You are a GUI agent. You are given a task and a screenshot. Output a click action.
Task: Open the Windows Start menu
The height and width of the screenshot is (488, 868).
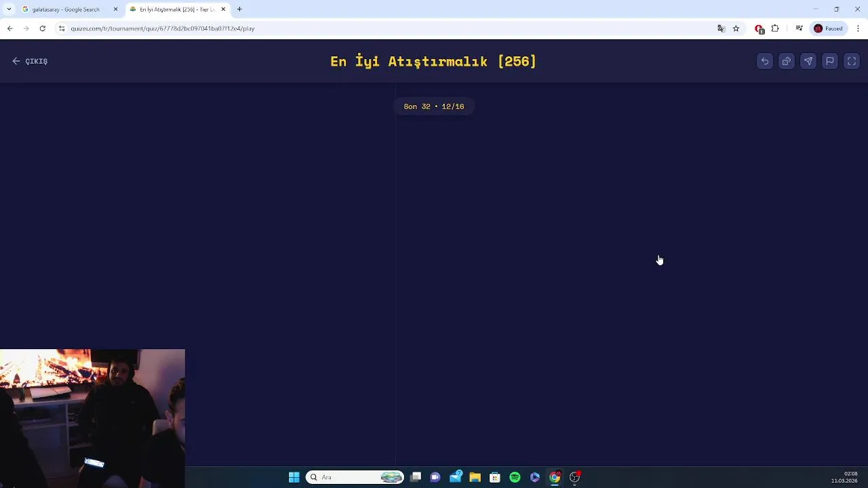click(x=294, y=477)
